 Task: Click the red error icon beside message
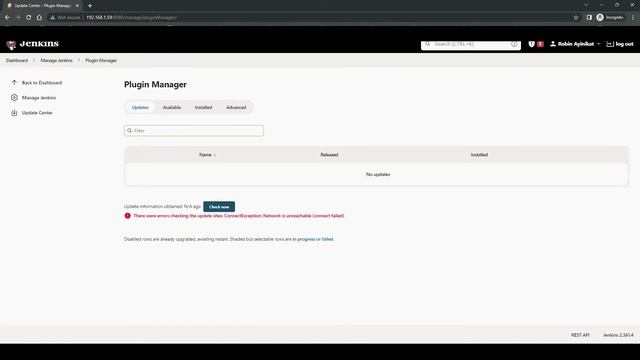point(127,216)
